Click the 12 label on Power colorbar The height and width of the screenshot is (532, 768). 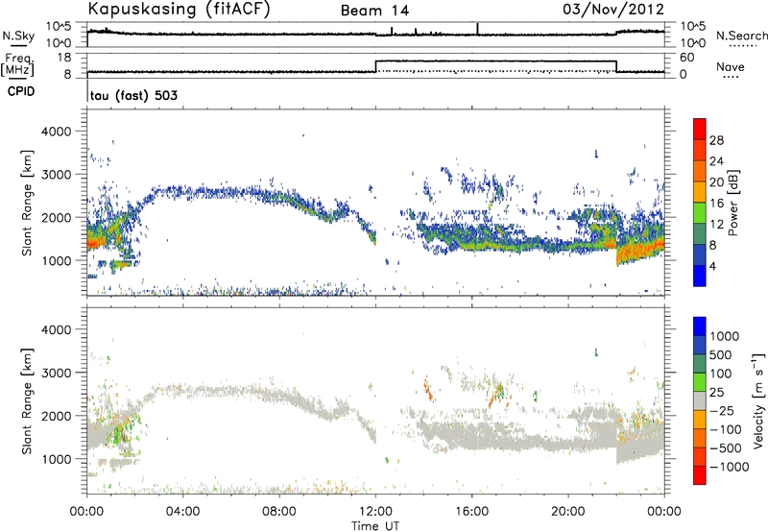point(716,225)
